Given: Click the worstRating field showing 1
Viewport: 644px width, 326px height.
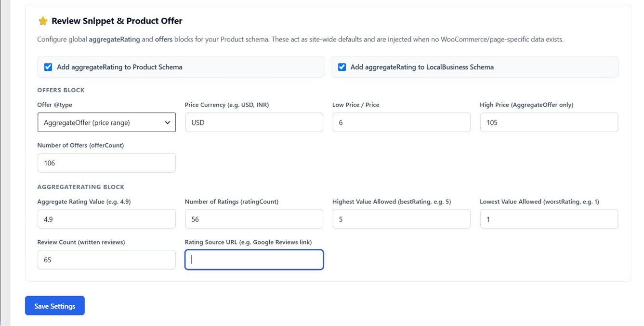Looking at the screenshot, I should pyautogui.click(x=549, y=219).
